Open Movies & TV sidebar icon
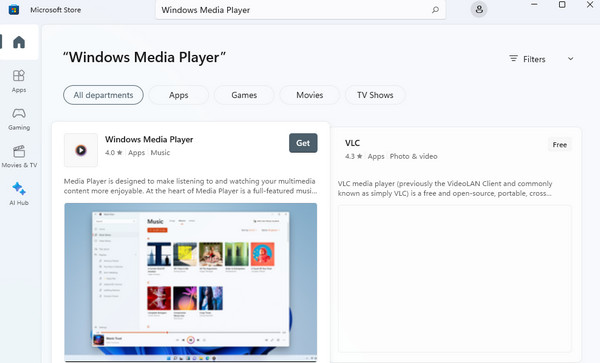 point(19,151)
